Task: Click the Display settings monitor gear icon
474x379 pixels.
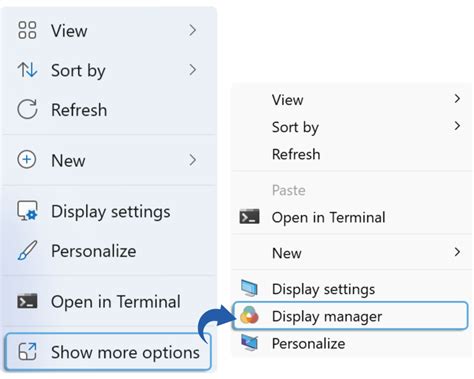Action: [27, 211]
